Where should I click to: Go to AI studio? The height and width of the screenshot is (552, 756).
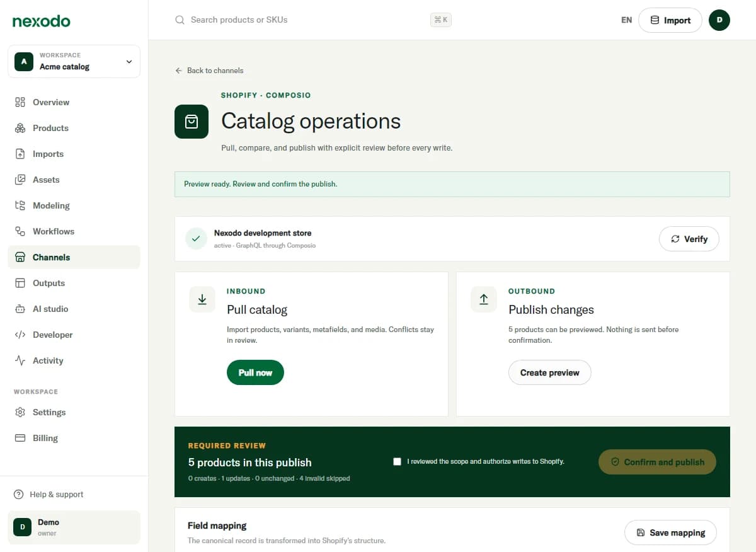click(x=74, y=309)
